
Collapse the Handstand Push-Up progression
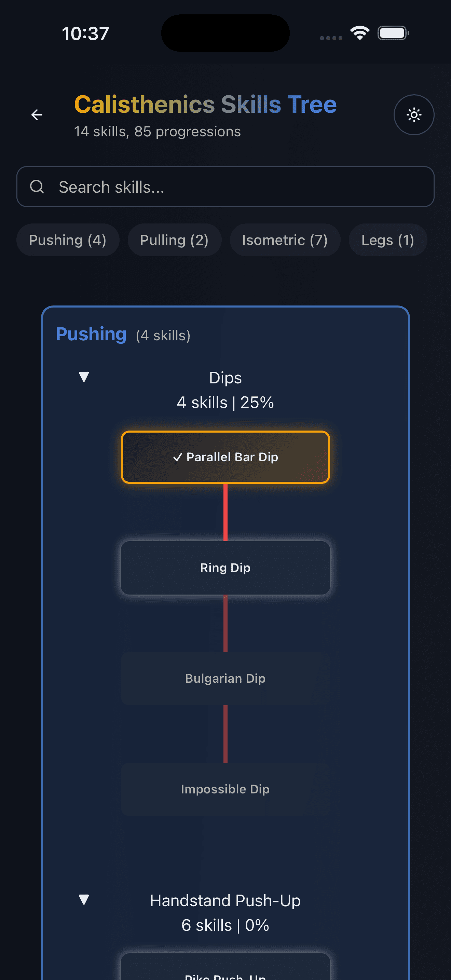tap(83, 900)
